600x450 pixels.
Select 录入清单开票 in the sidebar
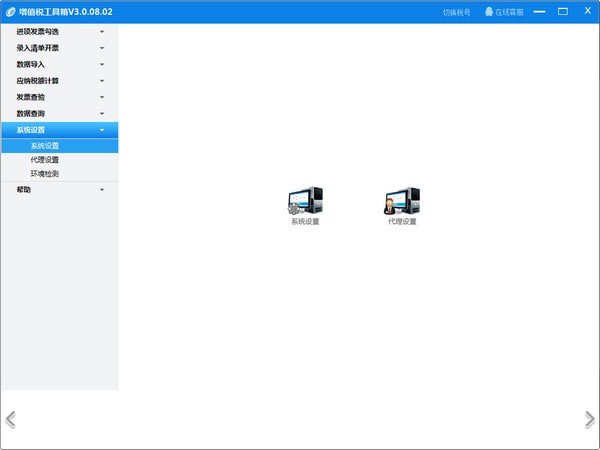pyautogui.click(x=37, y=48)
